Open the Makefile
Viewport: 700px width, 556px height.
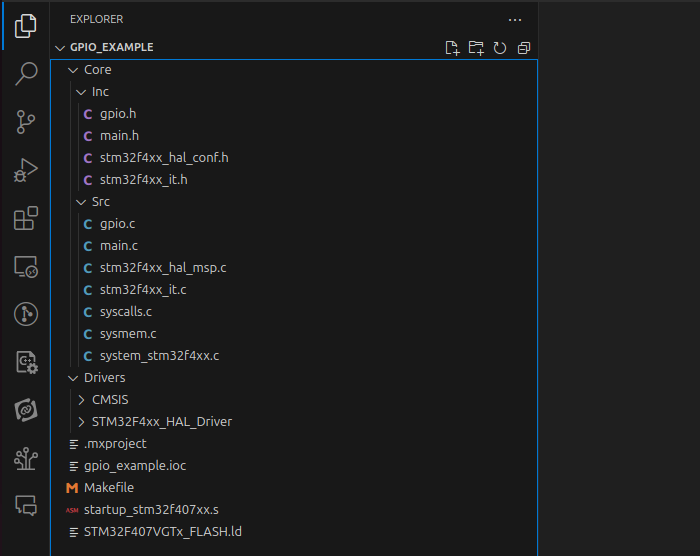(x=108, y=488)
